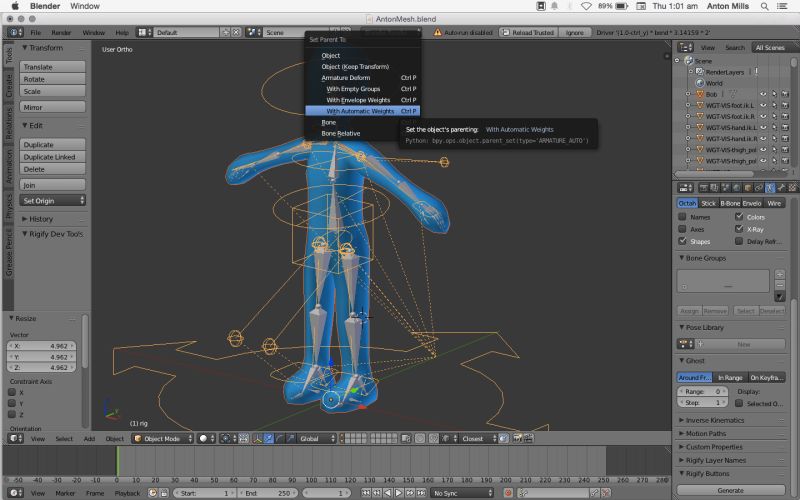Click the OpenGL render image icon
This screenshot has height=500, width=800.
tap(517, 438)
